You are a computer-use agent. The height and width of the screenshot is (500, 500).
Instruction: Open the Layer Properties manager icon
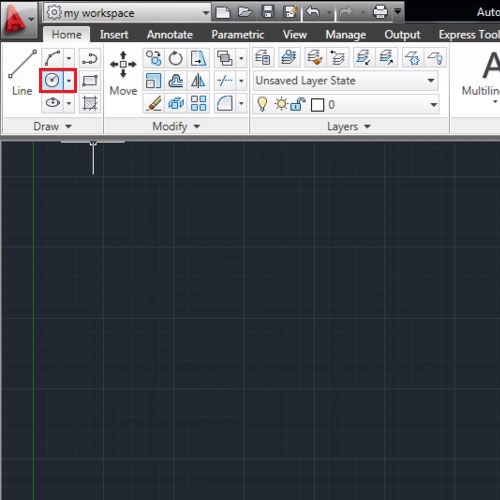(x=263, y=58)
